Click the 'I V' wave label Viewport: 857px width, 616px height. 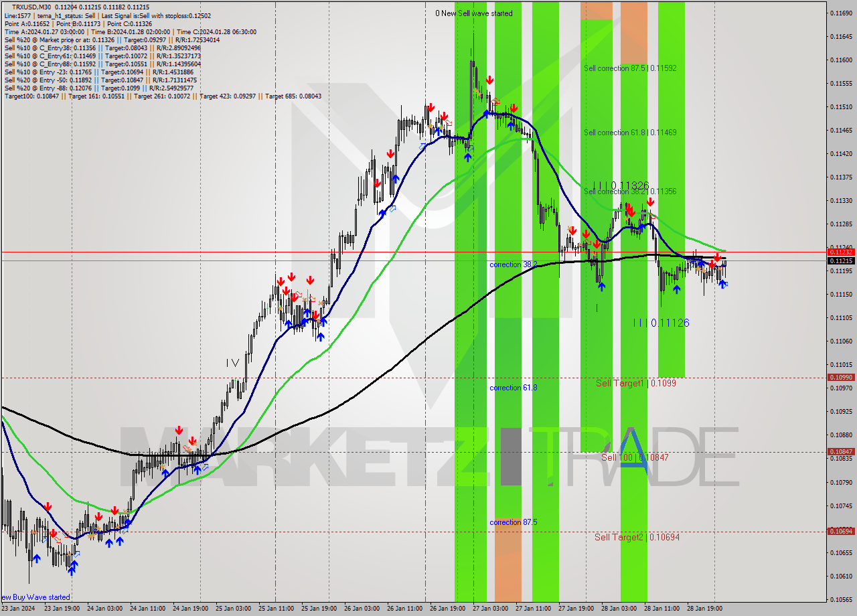pyautogui.click(x=232, y=362)
